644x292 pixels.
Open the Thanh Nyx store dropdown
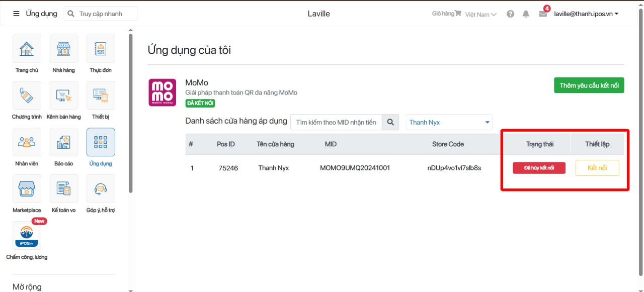click(x=449, y=122)
